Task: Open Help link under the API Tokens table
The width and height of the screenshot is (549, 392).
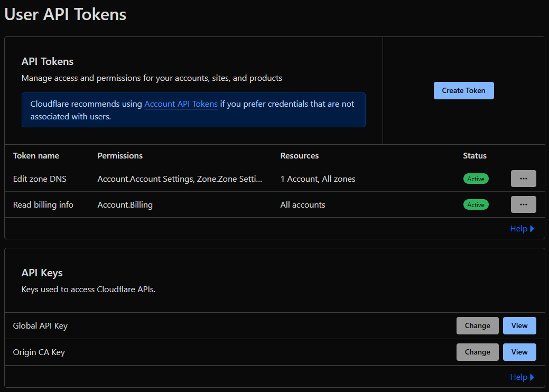Action: coord(522,229)
